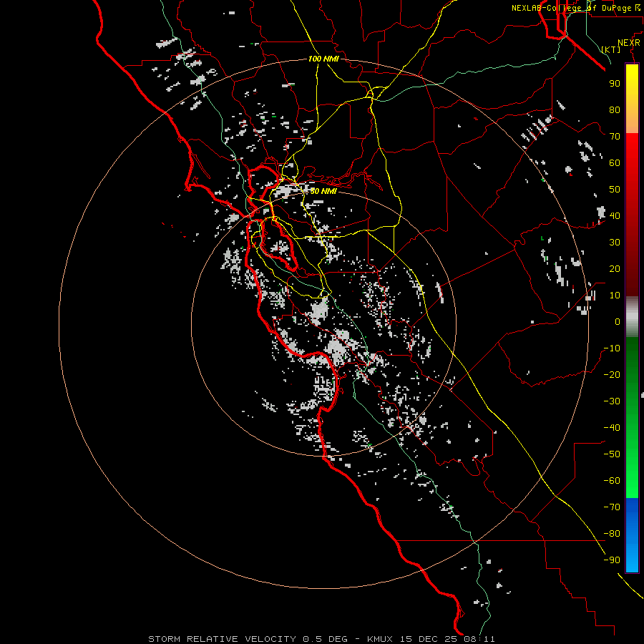Click the -70 value on velocity legend
Viewport: 644px width, 644px height.
click(612, 507)
